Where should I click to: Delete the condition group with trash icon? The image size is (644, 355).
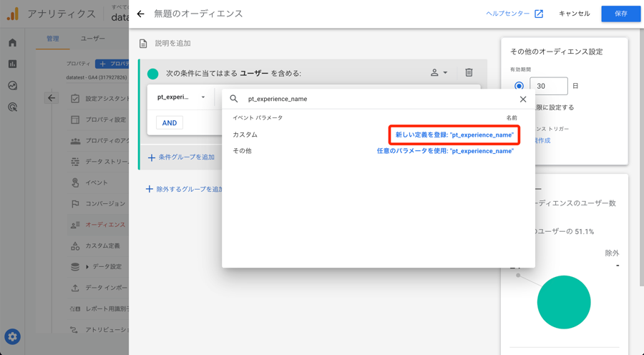tap(469, 72)
